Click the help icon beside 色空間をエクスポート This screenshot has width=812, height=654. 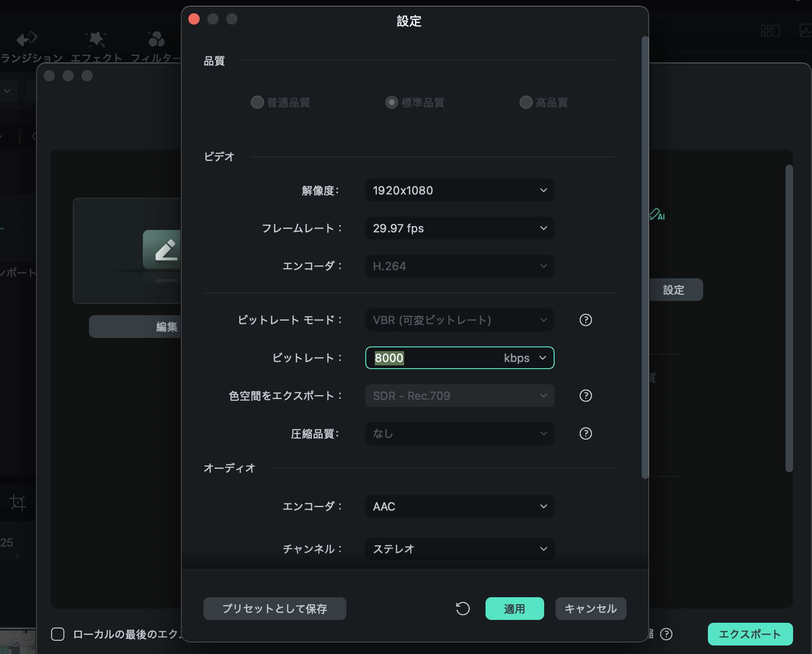586,396
